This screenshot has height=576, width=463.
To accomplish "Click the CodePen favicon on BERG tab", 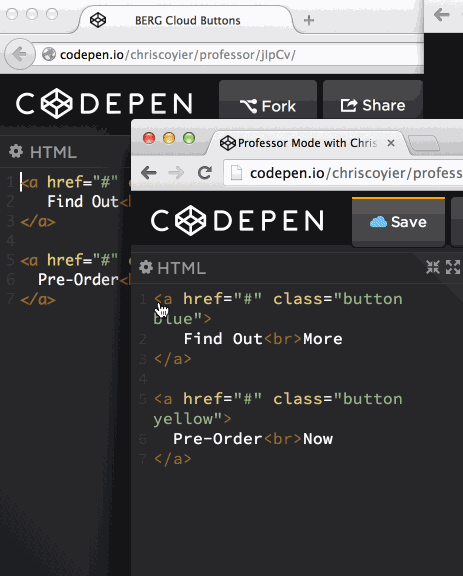I will [x=98, y=20].
